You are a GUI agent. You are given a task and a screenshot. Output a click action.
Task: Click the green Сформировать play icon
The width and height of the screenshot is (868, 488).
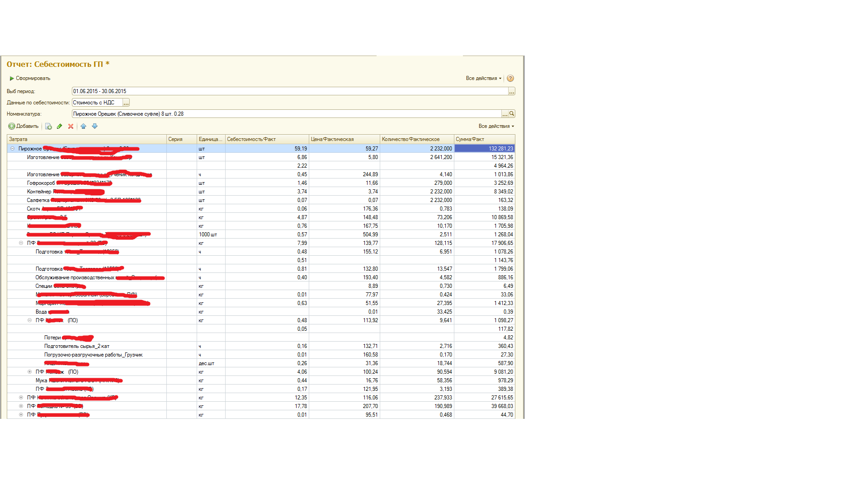coord(12,78)
